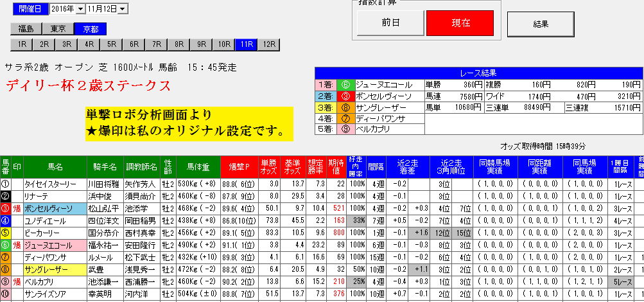Image resolution: width=644 pixels, height=302 pixels.
Task: Click the 1勝目間隔 column header
Action: (620, 167)
